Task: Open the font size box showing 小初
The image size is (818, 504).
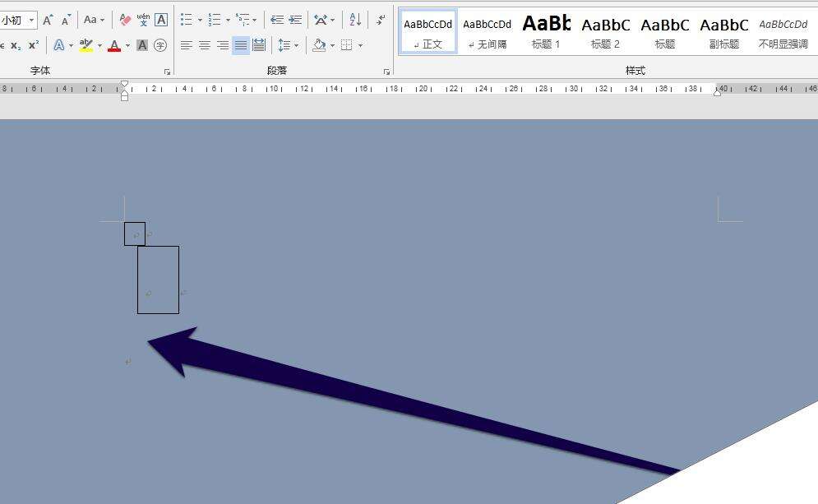Action: tap(17, 21)
